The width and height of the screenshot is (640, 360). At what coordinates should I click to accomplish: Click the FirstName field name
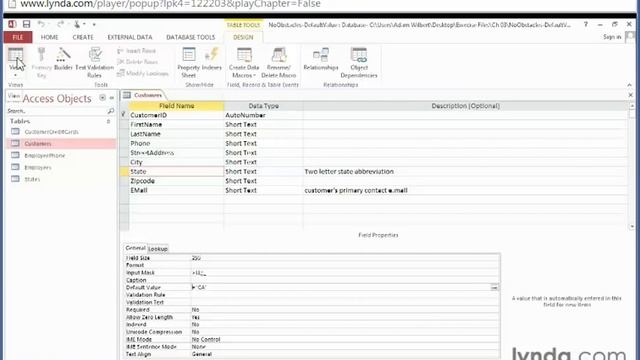coord(146,124)
